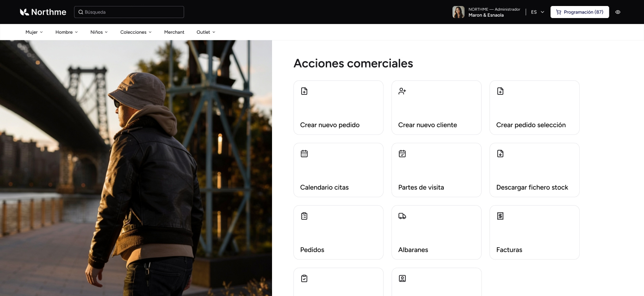The height and width of the screenshot is (296, 644).
Task: Click the Calendario citas calendar icon
Action: (304, 154)
